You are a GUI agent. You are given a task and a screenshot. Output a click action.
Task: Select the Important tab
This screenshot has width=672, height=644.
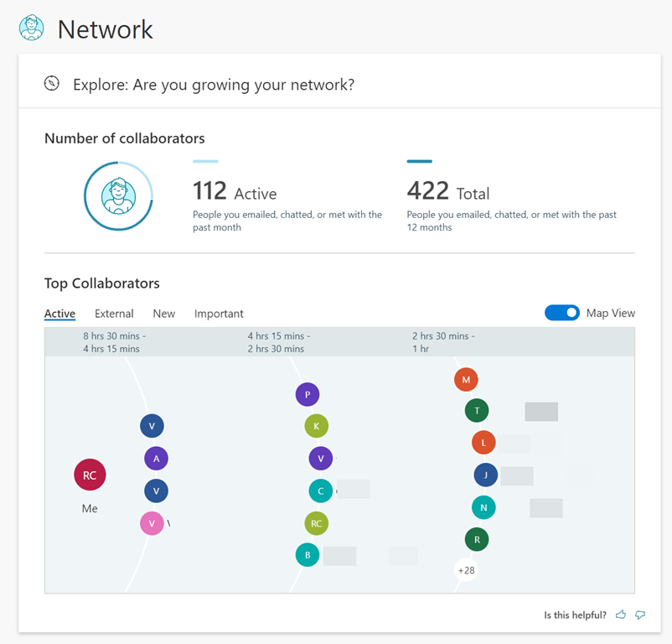pos(219,314)
